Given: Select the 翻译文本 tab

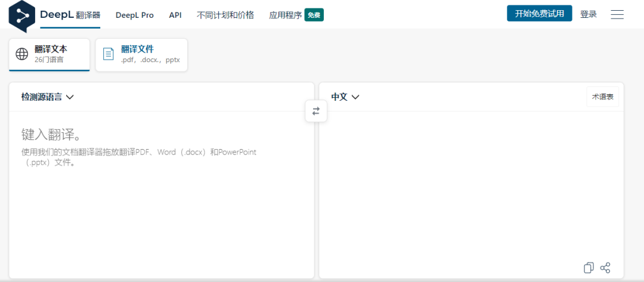Looking at the screenshot, I should (x=49, y=55).
